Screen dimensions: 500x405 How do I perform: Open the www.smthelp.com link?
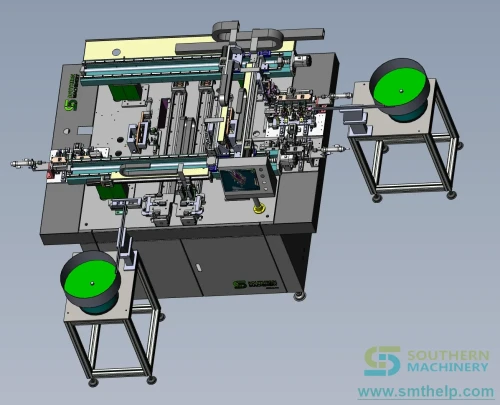(426, 391)
